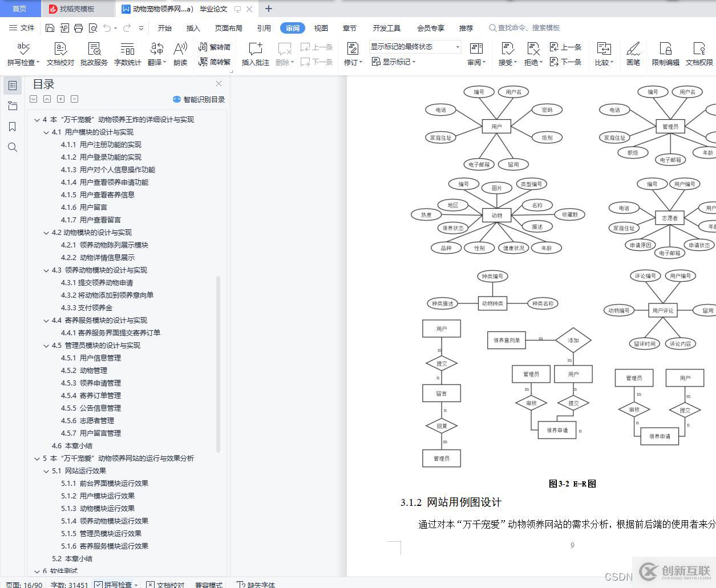Open the markup display state dropdown
The width and height of the screenshot is (716, 588).
click(x=457, y=47)
